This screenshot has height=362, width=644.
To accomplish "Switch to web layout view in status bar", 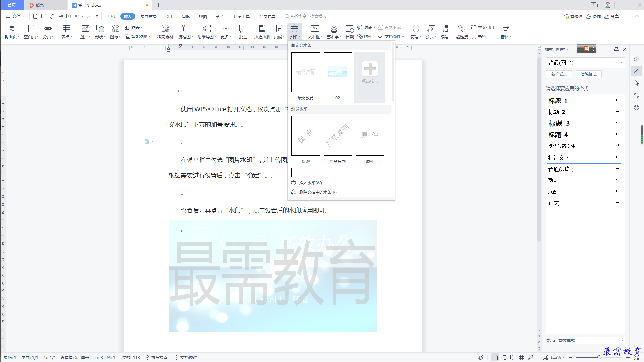I will pyautogui.click(x=521, y=357).
